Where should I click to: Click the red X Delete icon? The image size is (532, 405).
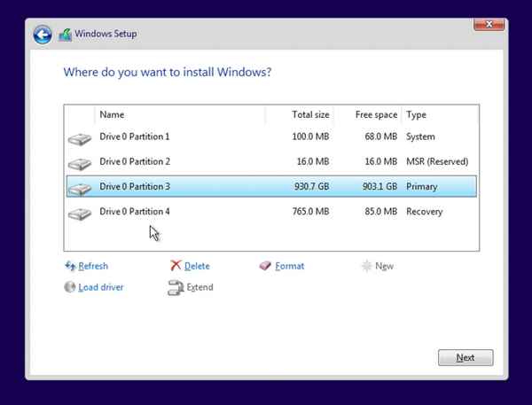tap(176, 266)
